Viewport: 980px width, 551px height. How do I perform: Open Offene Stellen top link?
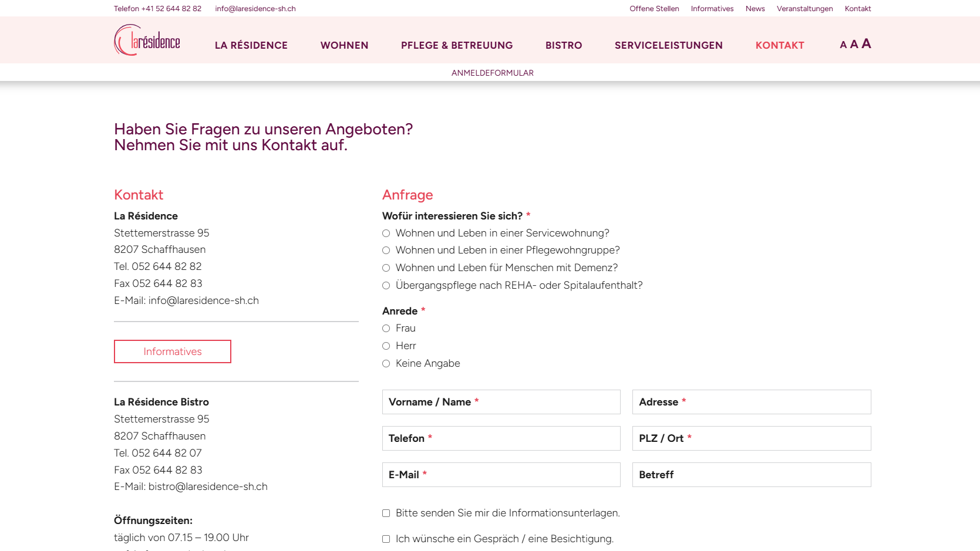pyautogui.click(x=654, y=9)
